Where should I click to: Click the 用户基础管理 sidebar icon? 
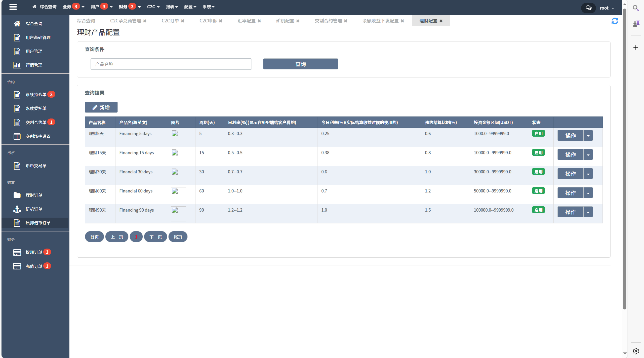16,37
